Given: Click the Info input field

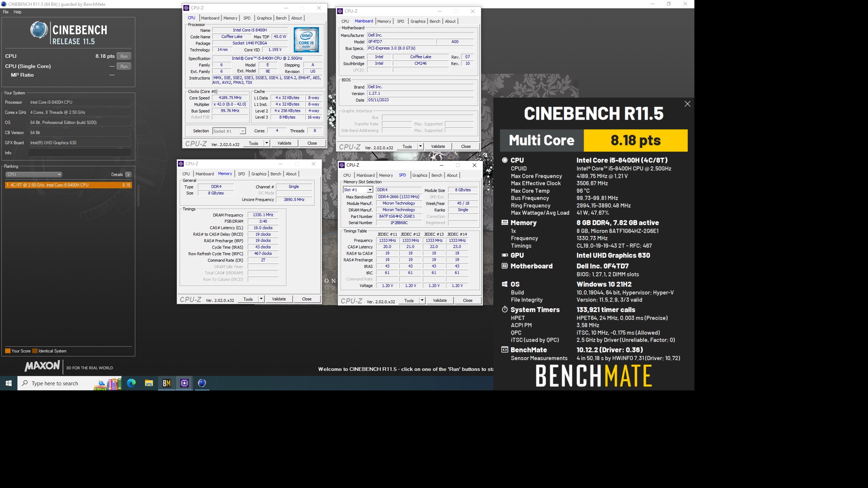Looking at the screenshot, I should pyautogui.click(x=80, y=153).
